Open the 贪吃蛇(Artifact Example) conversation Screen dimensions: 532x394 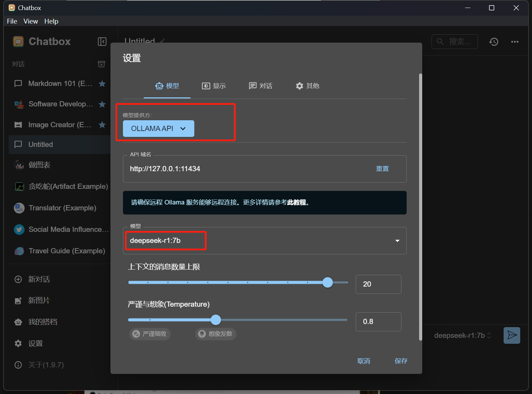(60, 186)
